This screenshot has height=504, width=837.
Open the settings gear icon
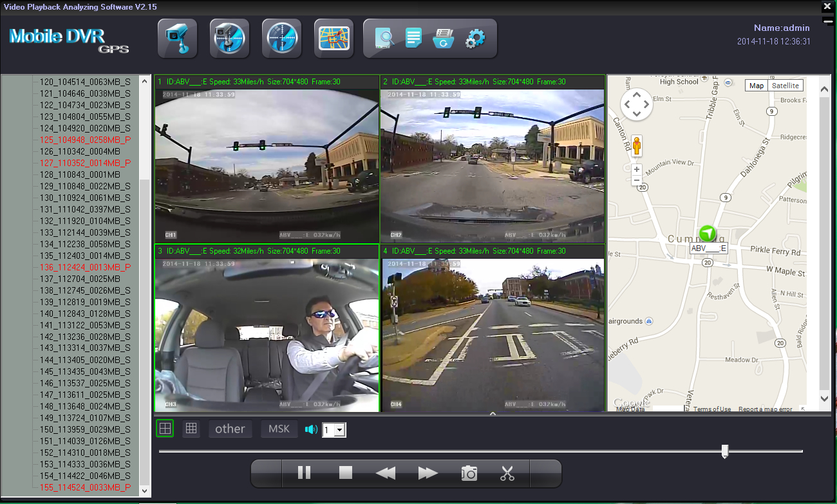[x=475, y=39]
